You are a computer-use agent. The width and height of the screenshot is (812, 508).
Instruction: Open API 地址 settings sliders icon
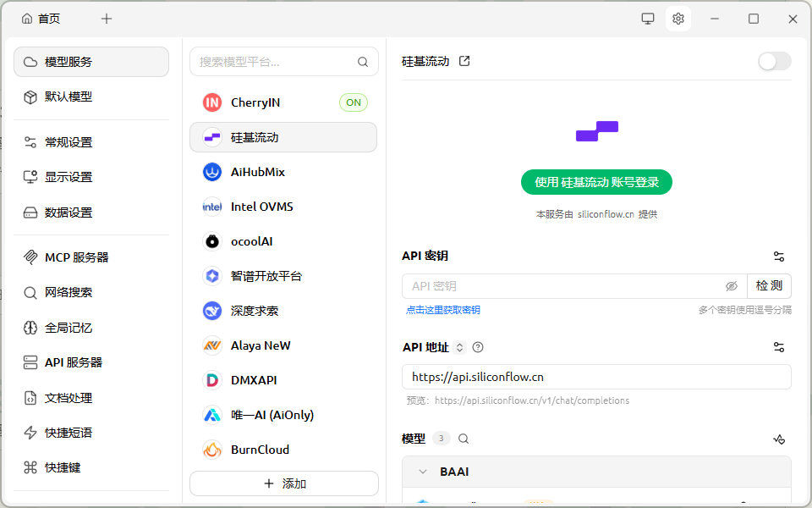tap(779, 347)
